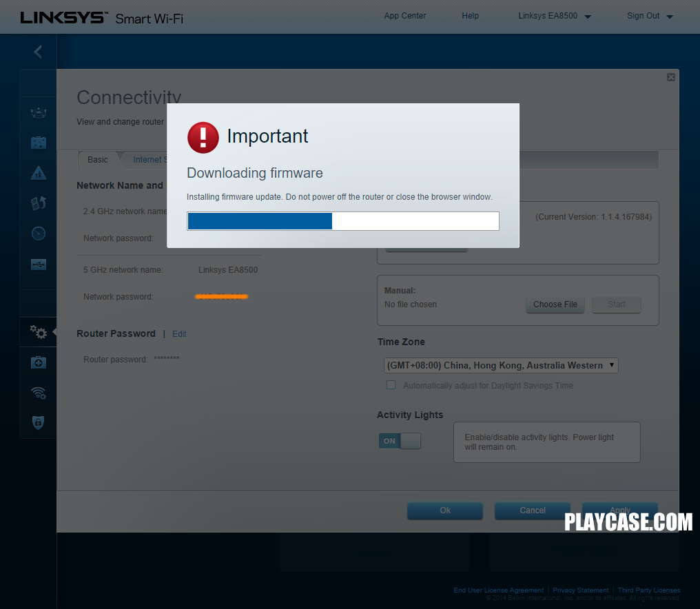The width and height of the screenshot is (700, 609).
Task: Open the Network Map sidebar icon
Action: click(x=39, y=113)
